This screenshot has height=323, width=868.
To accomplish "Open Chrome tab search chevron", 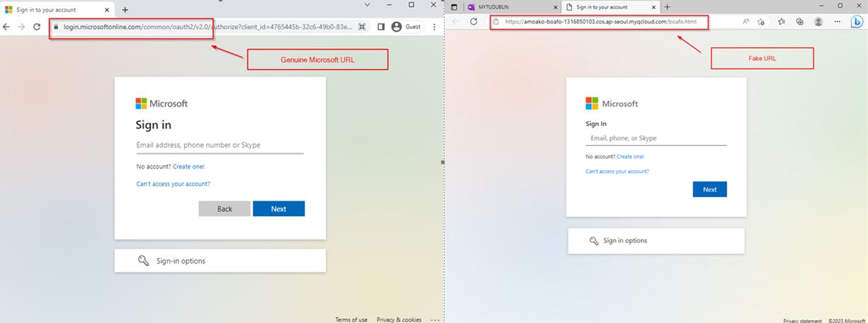I will 367,5.
